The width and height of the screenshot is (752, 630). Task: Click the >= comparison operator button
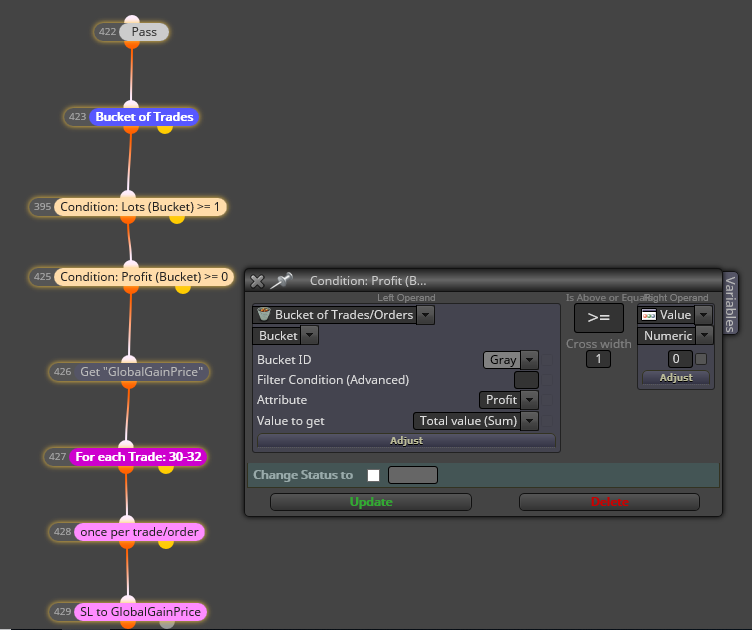599,317
